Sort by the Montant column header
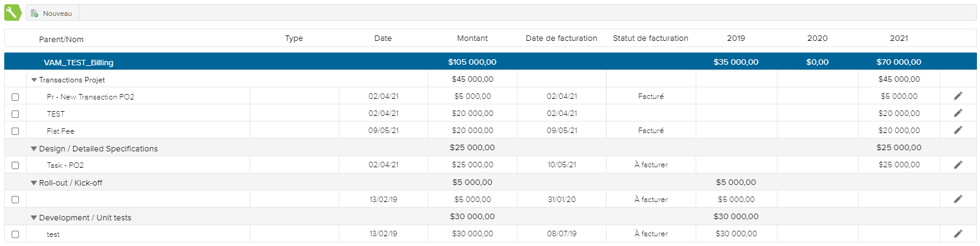This screenshot has height=246, width=980. coord(472,38)
